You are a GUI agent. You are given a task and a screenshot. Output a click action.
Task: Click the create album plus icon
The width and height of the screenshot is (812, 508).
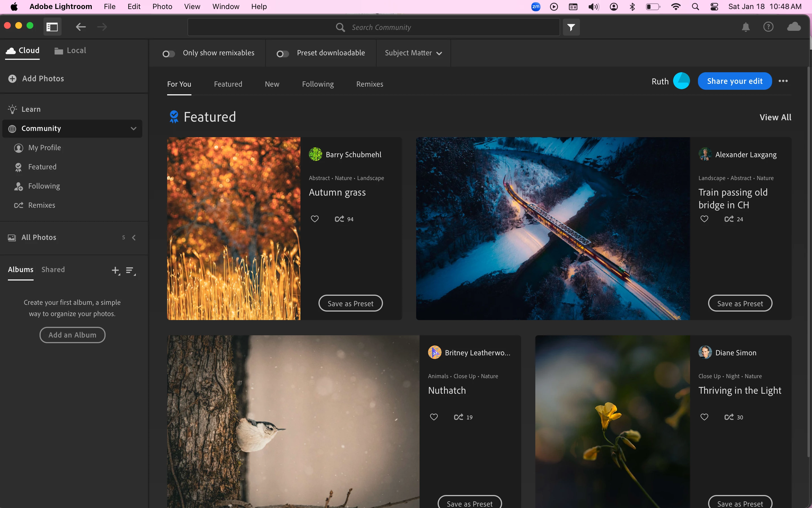(115, 270)
